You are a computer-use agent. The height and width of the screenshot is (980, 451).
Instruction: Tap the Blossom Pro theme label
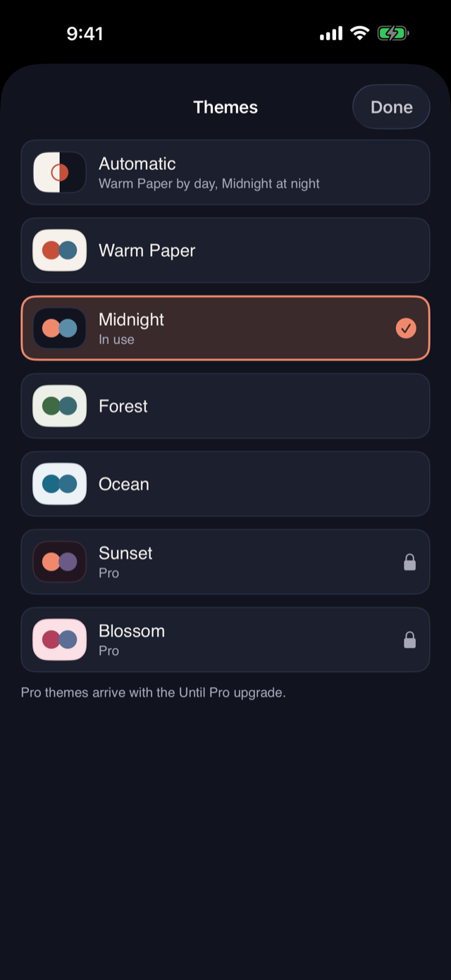132,640
